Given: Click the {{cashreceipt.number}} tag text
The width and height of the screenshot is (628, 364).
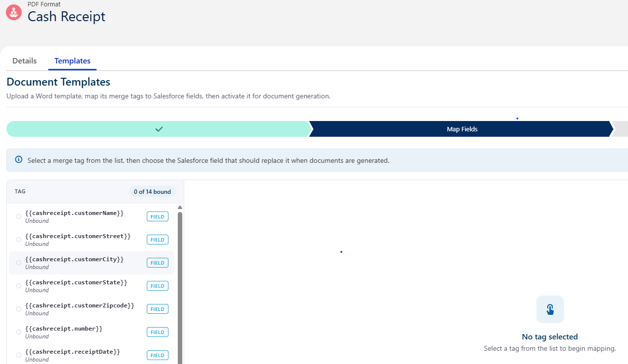Looking at the screenshot, I should [64, 329].
